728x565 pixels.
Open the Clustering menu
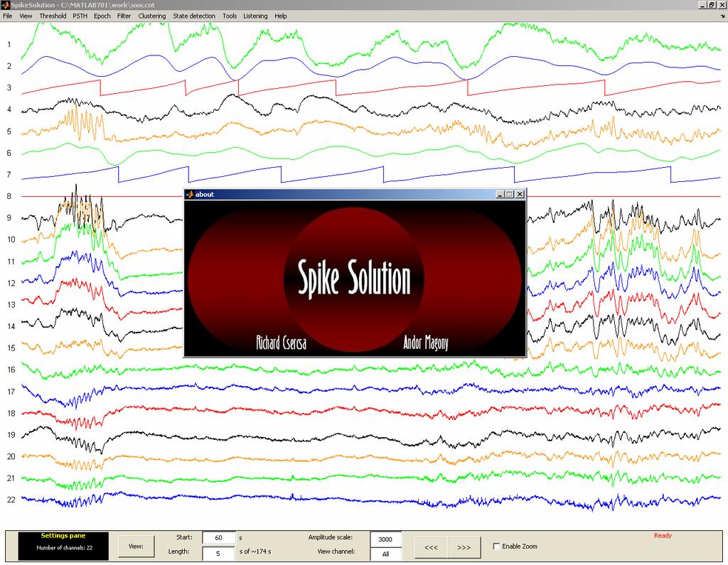152,16
